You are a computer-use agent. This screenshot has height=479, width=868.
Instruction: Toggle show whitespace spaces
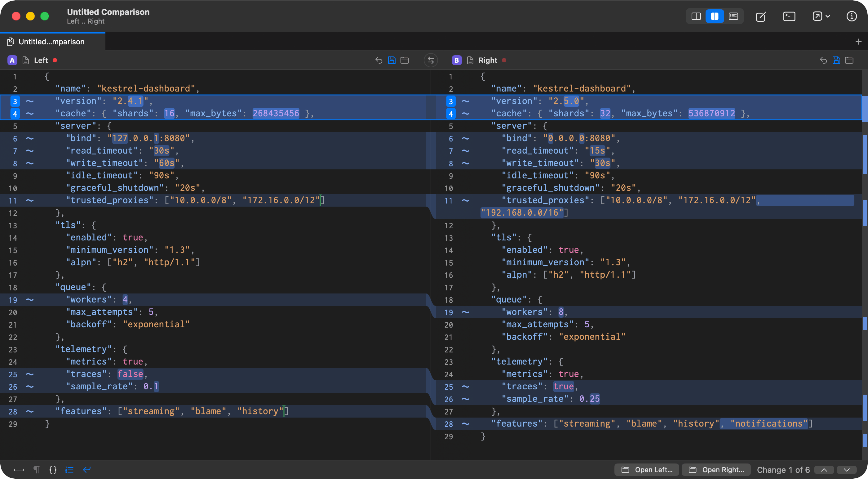(x=19, y=470)
